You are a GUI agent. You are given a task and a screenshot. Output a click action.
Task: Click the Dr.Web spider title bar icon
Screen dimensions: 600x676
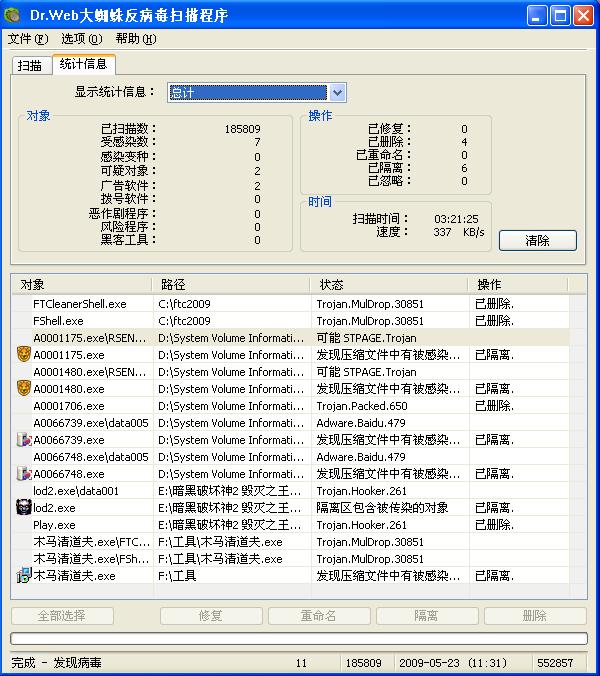[x=12, y=16]
